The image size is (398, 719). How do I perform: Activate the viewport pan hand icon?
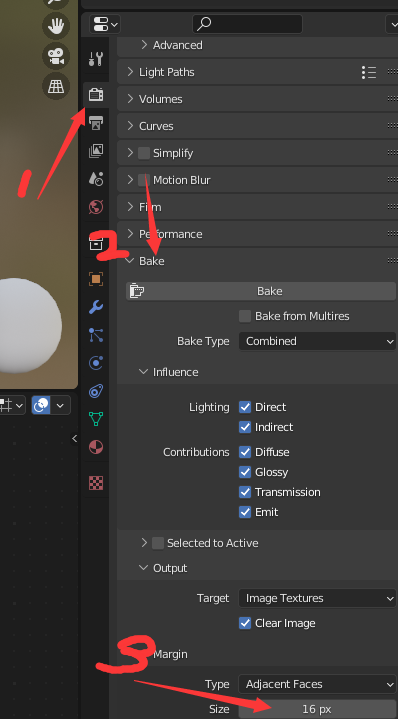(56, 26)
